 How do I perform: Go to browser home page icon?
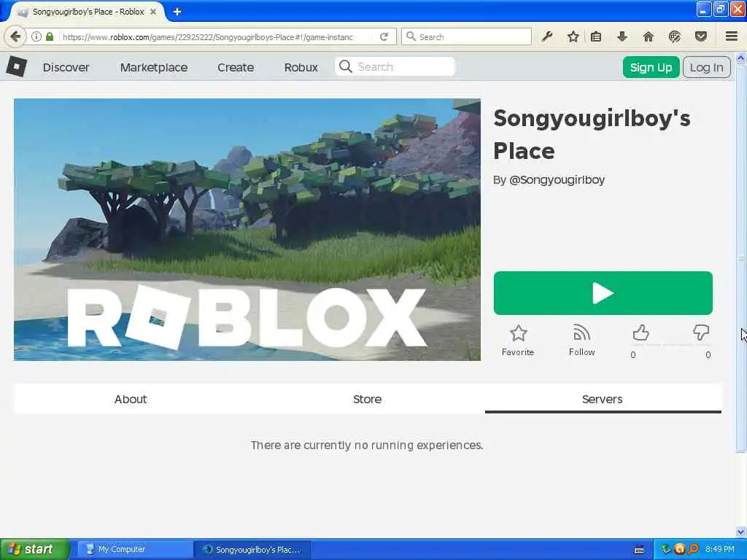pos(649,36)
